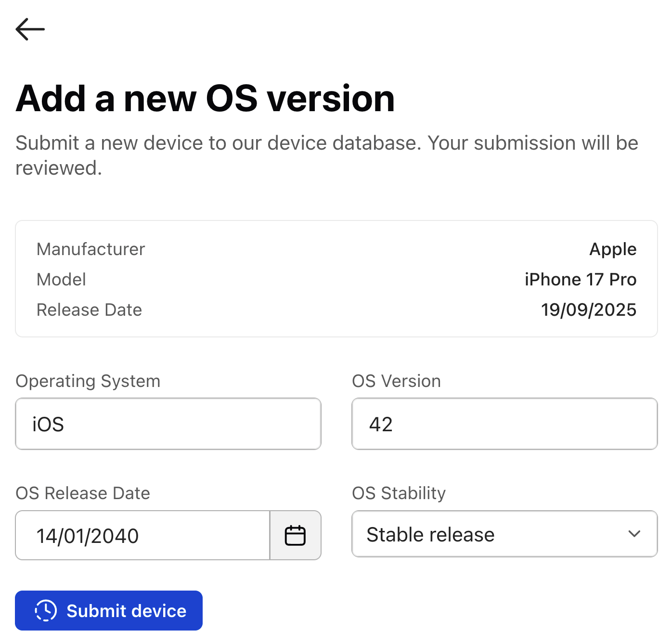Select the Stable release combo box

(x=504, y=534)
